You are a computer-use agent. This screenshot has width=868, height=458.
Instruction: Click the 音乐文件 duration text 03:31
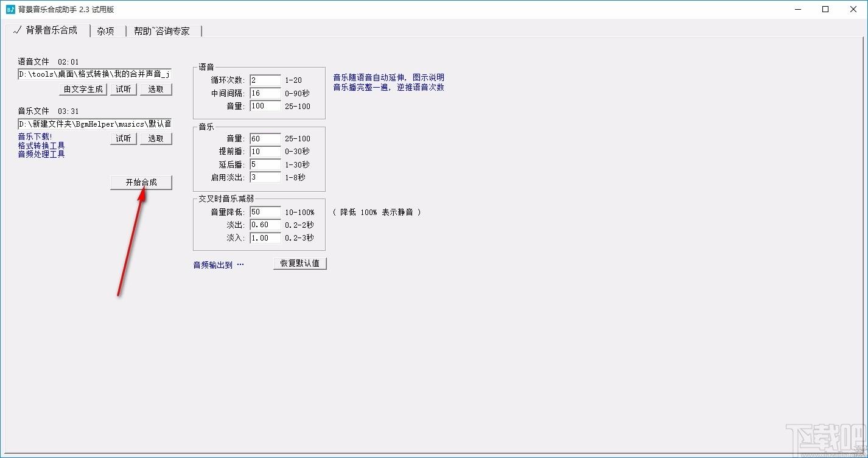click(x=68, y=111)
